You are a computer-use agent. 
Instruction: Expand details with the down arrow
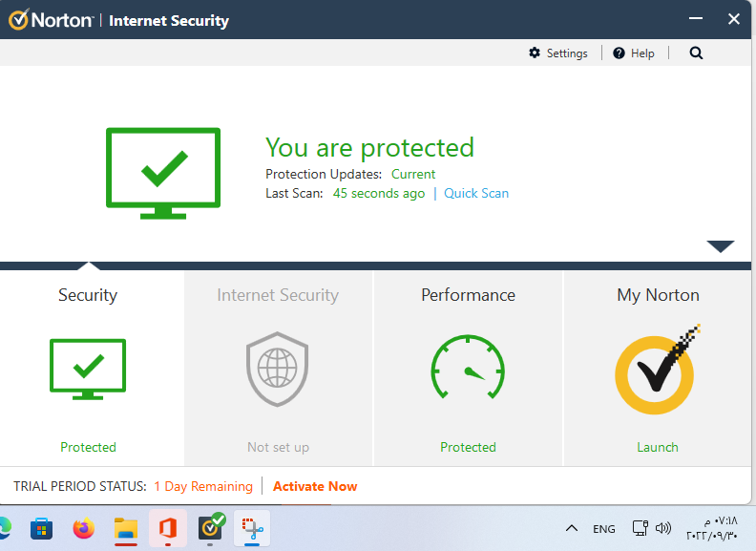[x=721, y=246]
